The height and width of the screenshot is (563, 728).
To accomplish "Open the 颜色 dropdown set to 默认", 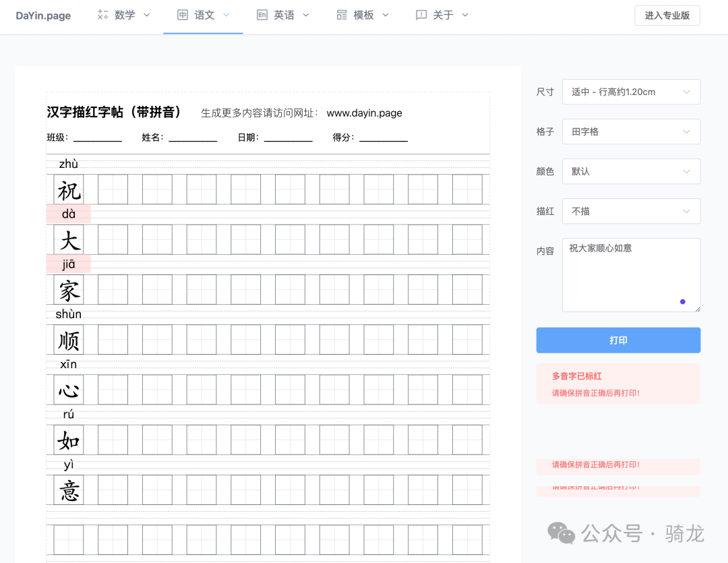I will pos(631,171).
